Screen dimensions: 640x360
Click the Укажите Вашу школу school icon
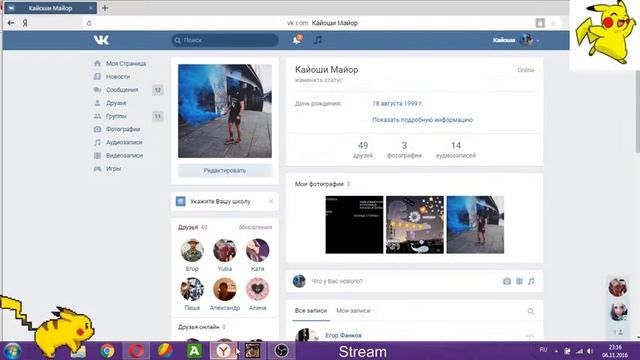coord(180,201)
